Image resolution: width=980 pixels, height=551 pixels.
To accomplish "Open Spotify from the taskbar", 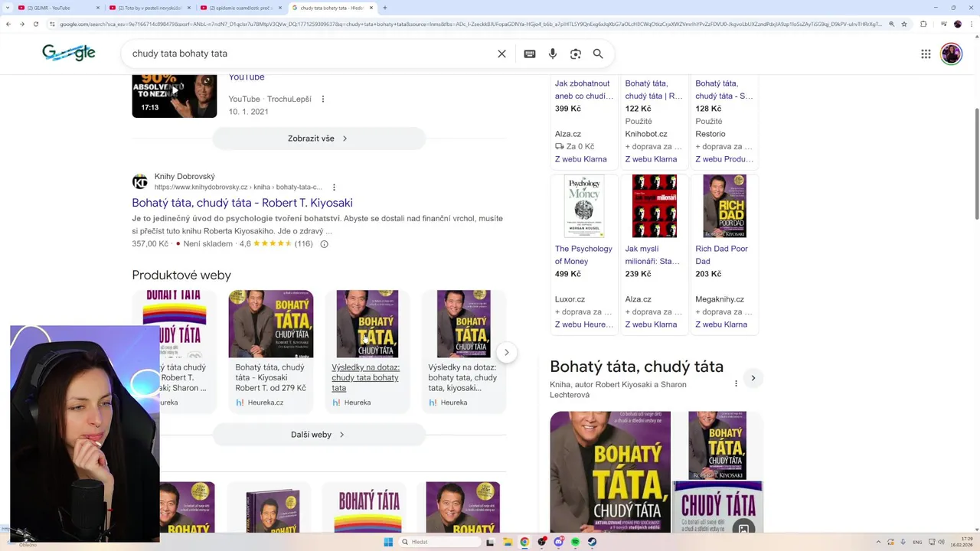I will pos(576,542).
